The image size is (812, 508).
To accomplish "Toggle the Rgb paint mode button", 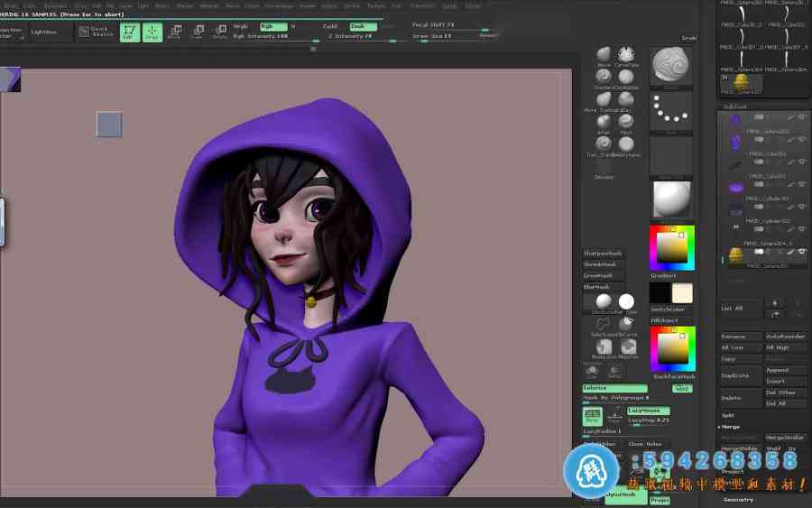I will point(273,26).
